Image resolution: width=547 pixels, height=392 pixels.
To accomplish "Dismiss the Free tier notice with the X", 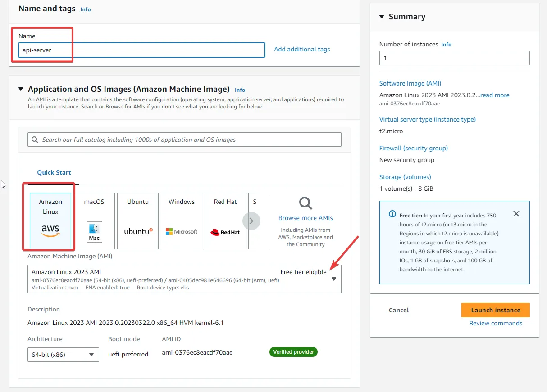I will pyautogui.click(x=516, y=214).
